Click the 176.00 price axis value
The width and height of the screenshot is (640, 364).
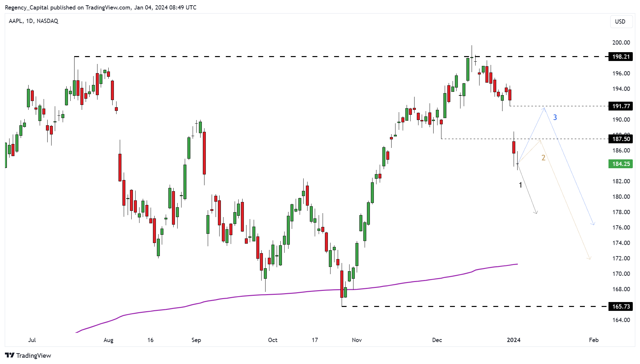621,228
